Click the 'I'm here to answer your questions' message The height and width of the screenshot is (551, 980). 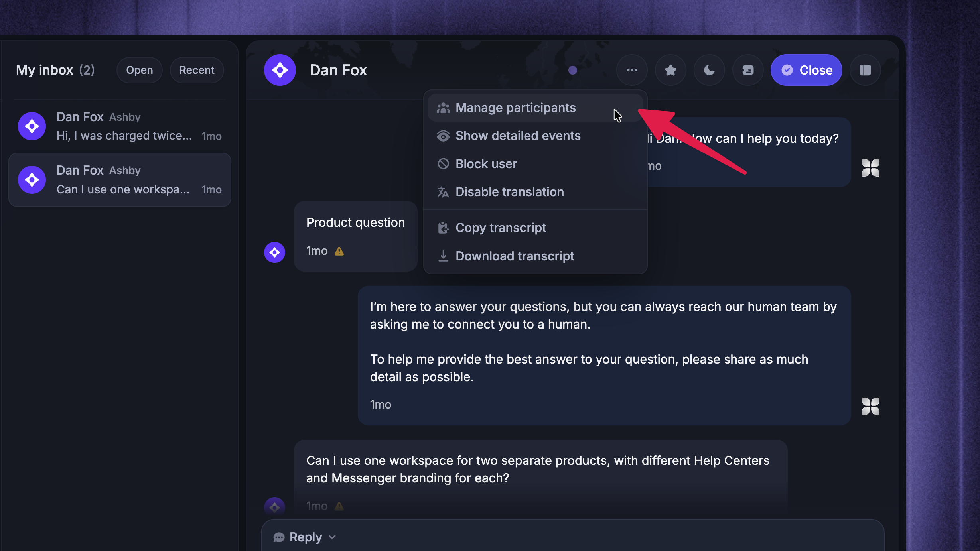(x=604, y=356)
